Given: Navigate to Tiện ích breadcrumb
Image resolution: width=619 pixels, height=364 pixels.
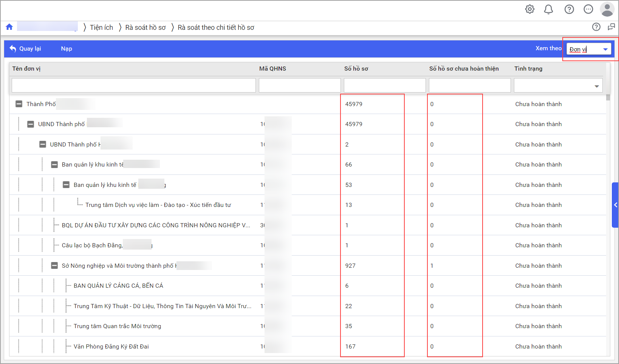Looking at the screenshot, I should coord(101,28).
